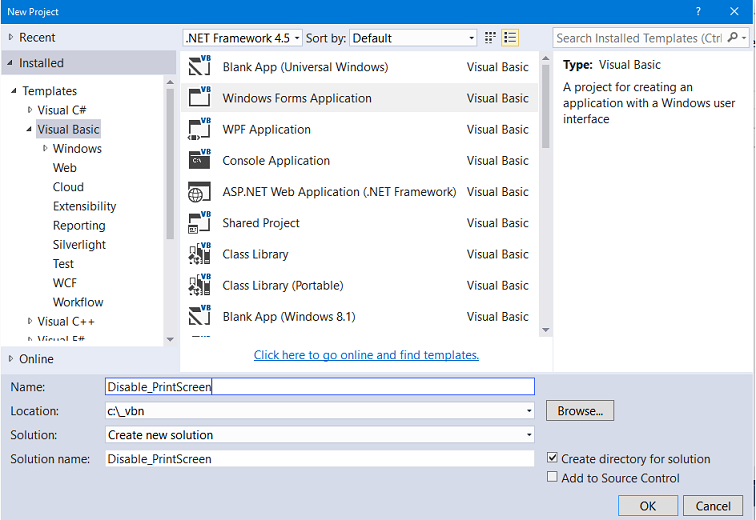Viewport: 756px width, 520px height.
Task: Click the Windows Forms Application template icon
Action: [200, 97]
